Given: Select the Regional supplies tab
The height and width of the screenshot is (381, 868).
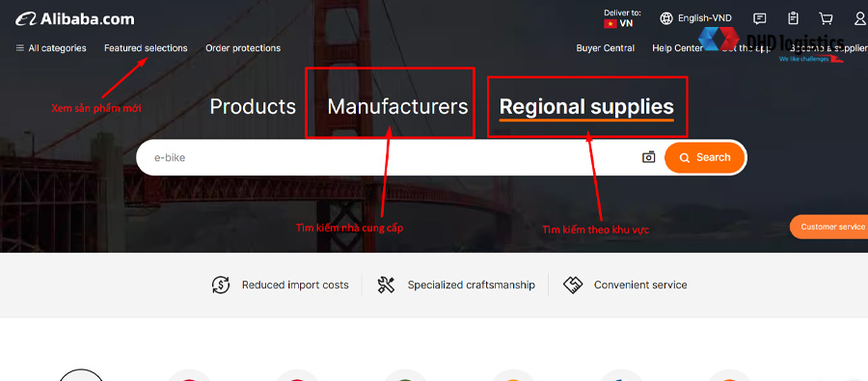Looking at the screenshot, I should click(x=586, y=106).
